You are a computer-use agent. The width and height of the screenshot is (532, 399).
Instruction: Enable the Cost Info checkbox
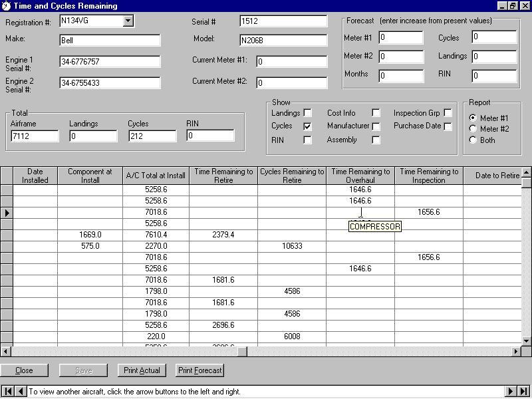click(376, 113)
